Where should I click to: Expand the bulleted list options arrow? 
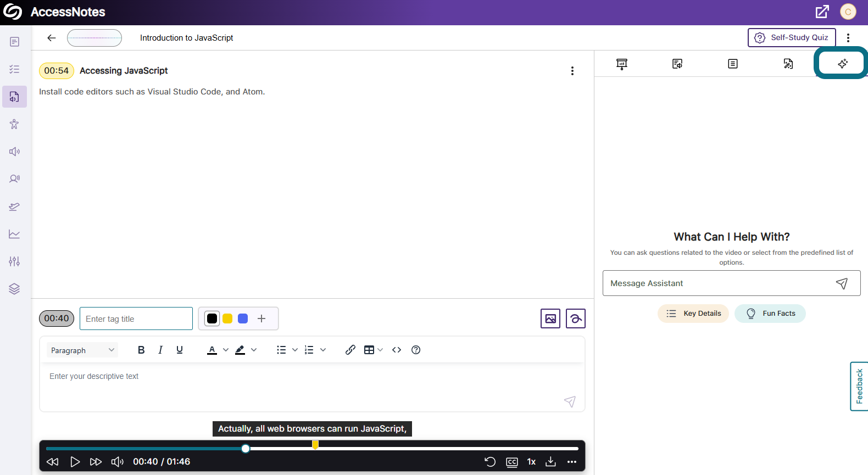[x=295, y=350]
